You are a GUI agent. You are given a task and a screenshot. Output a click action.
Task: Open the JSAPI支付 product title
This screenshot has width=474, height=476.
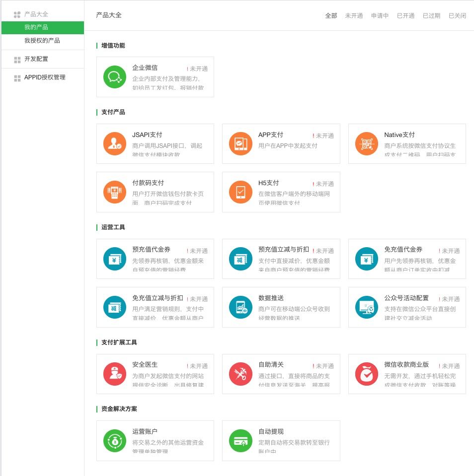pos(147,135)
